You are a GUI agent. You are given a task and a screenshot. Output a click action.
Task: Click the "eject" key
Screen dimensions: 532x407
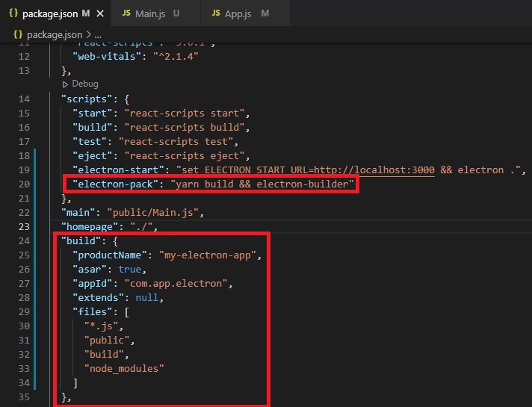pyautogui.click(x=93, y=156)
